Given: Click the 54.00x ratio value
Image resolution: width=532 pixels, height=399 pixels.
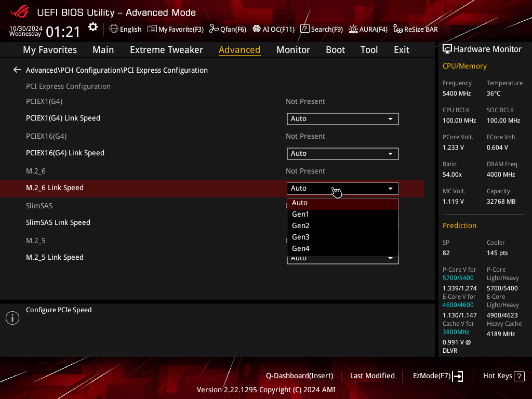Looking at the screenshot, I should [453, 175].
